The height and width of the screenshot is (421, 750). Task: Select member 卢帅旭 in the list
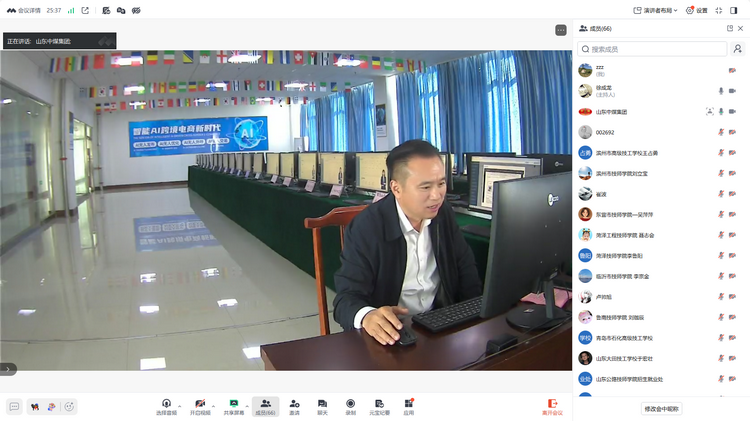click(661, 297)
